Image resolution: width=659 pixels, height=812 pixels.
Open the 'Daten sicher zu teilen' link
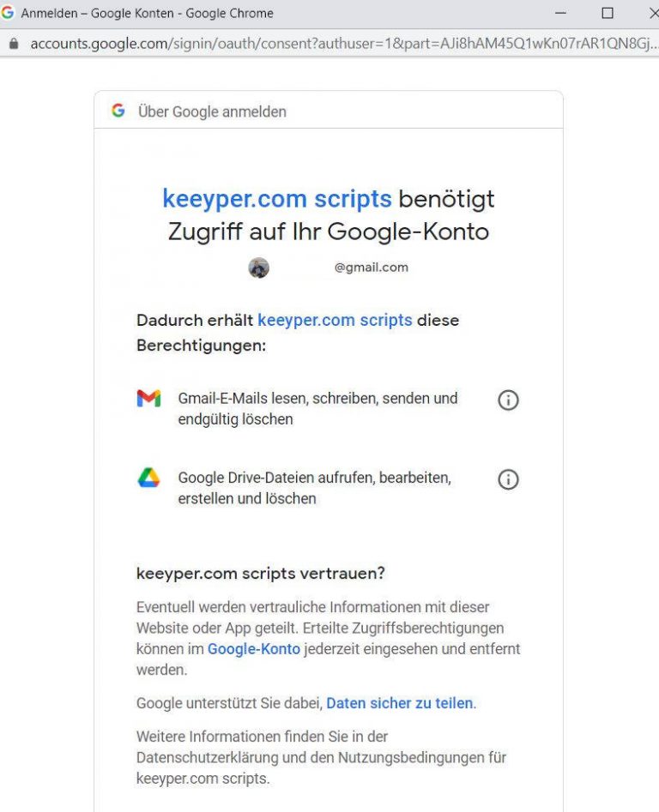[x=399, y=703]
